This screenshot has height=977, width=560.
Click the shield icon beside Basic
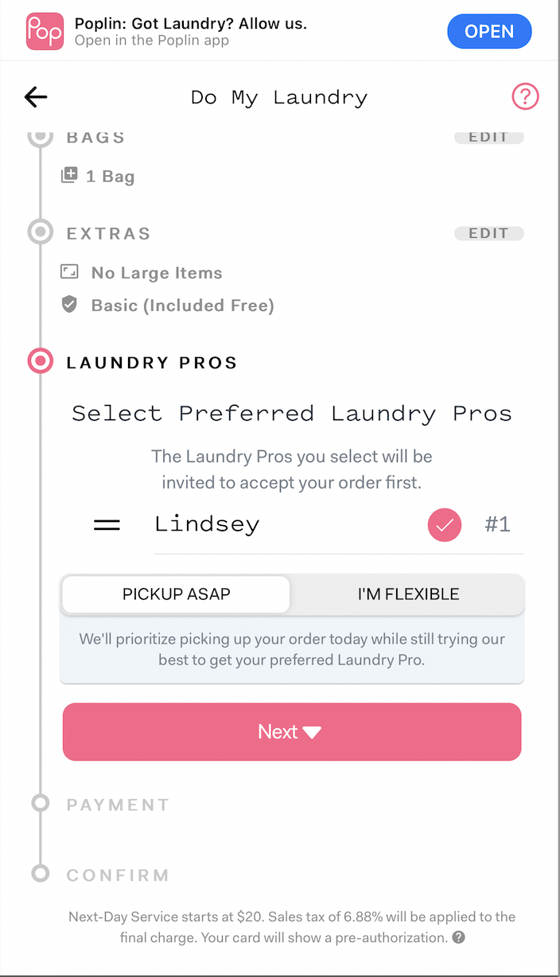(68, 303)
